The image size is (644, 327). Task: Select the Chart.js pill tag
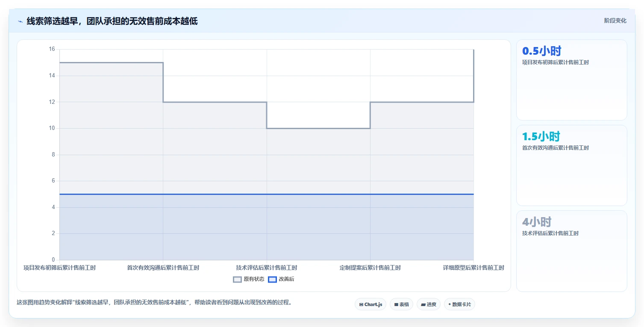(371, 304)
